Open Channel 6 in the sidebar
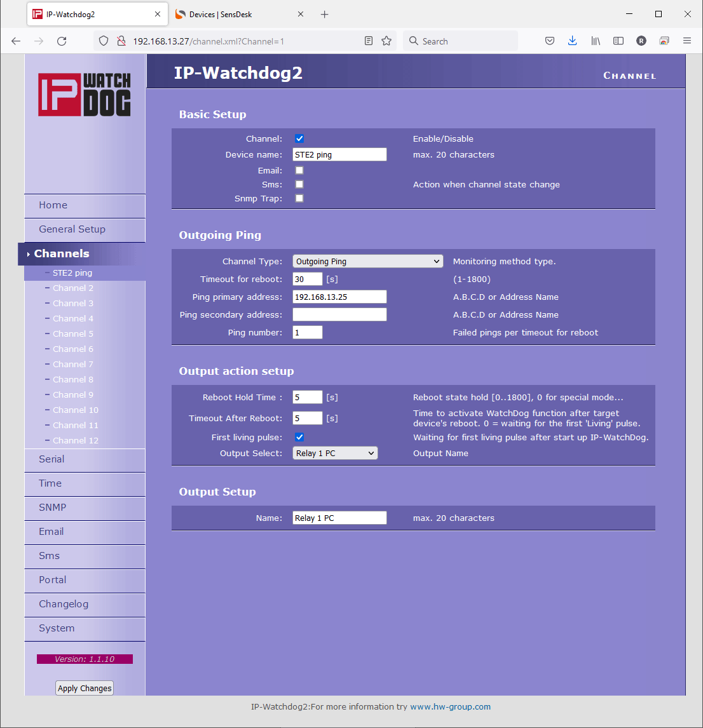 coord(73,349)
